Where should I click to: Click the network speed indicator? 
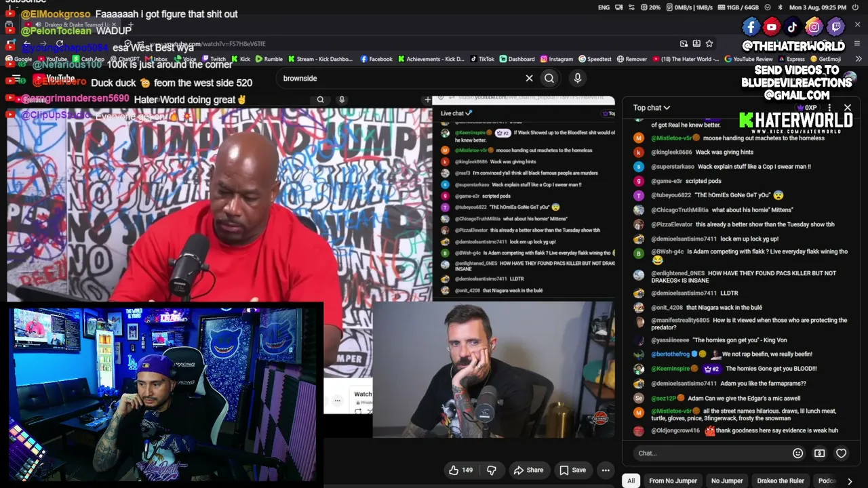tap(689, 7)
